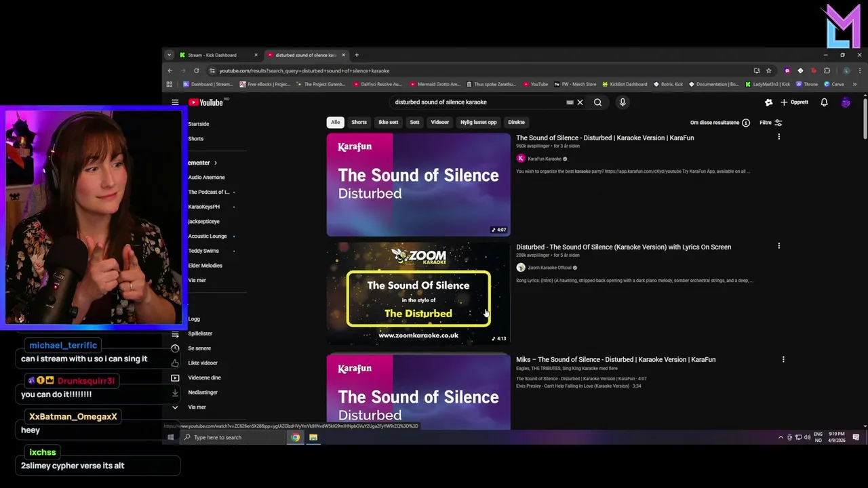The height and width of the screenshot is (488, 868).
Task: Open File Explorer from the taskbar
Action: [313, 437]
